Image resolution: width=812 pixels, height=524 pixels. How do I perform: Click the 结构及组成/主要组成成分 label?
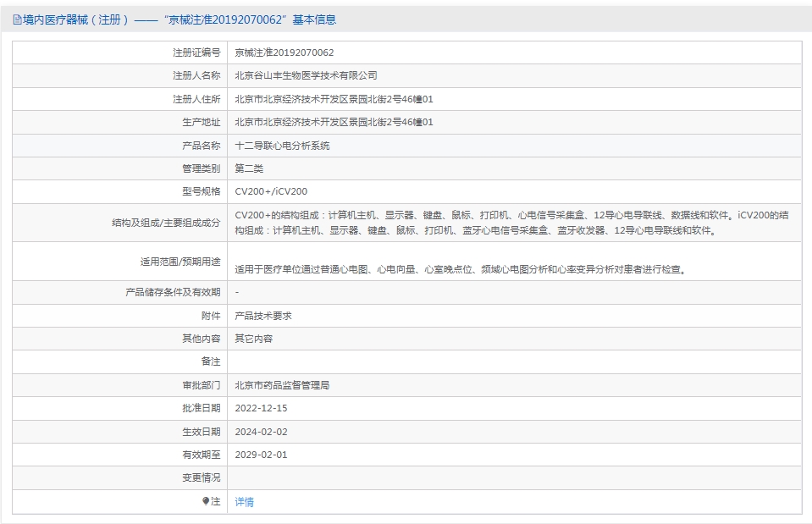tap(166, 223)
